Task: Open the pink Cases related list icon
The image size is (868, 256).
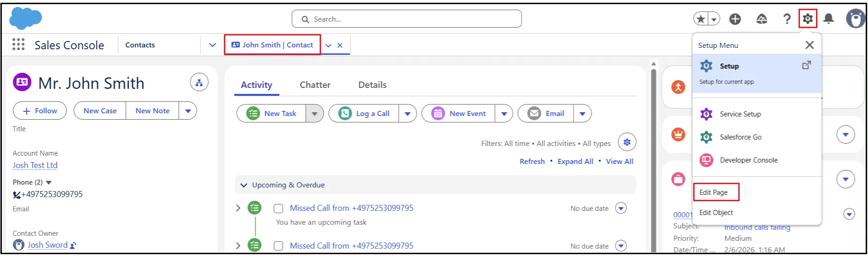Action: pyautogui.click(x=678, y=179)
